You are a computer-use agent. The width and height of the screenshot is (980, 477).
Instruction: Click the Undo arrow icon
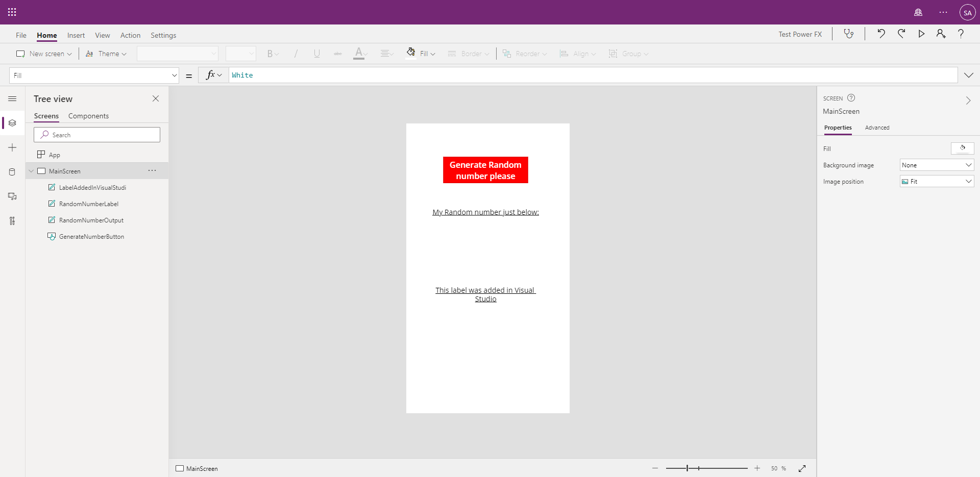pyautogui.click(x=881, y=34)
